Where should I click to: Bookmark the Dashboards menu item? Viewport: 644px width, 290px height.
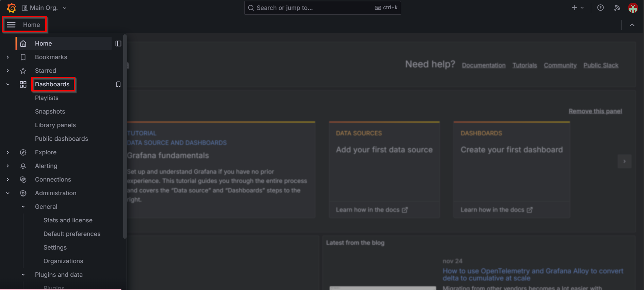(x=118, y=84)
